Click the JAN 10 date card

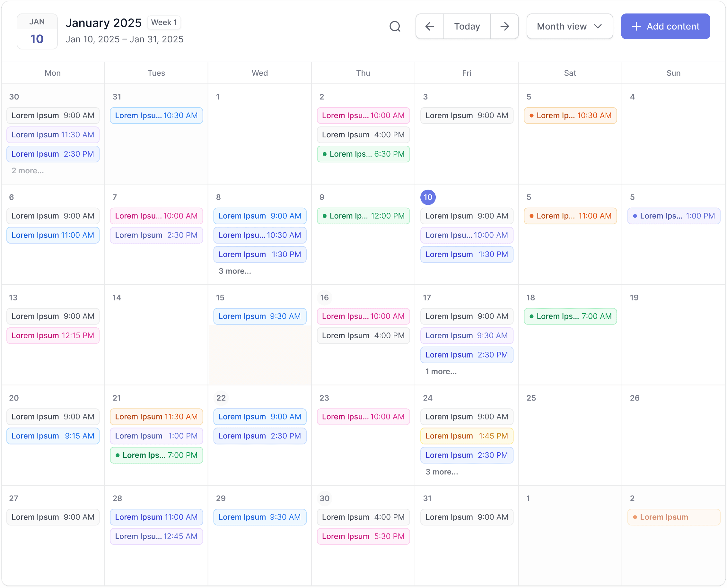37,31
